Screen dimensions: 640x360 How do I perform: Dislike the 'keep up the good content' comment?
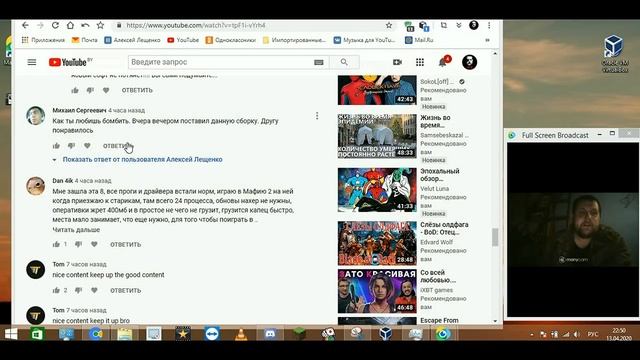(78, 290)
